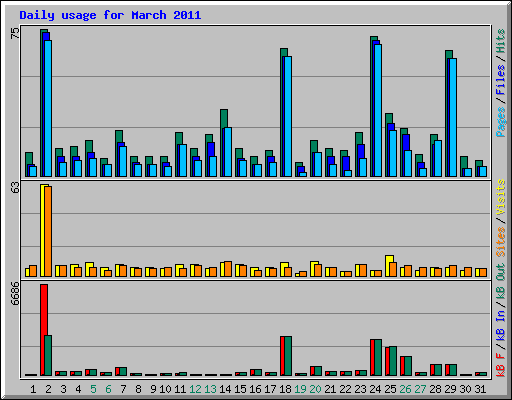The height and width of the screenshot is (400, 512).
Task: Select the yellow "Visits" legend label
Action: pos(501,197)
